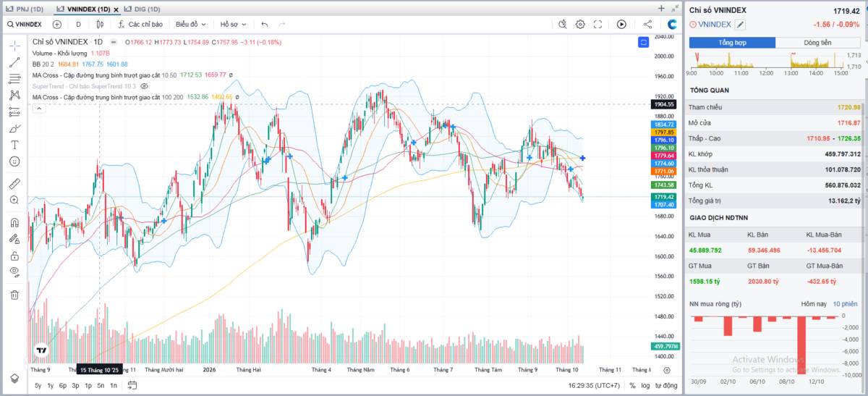
Task: Click the 16:29:35 (UTC+7) timezone selector
Action: click(594, 386)
